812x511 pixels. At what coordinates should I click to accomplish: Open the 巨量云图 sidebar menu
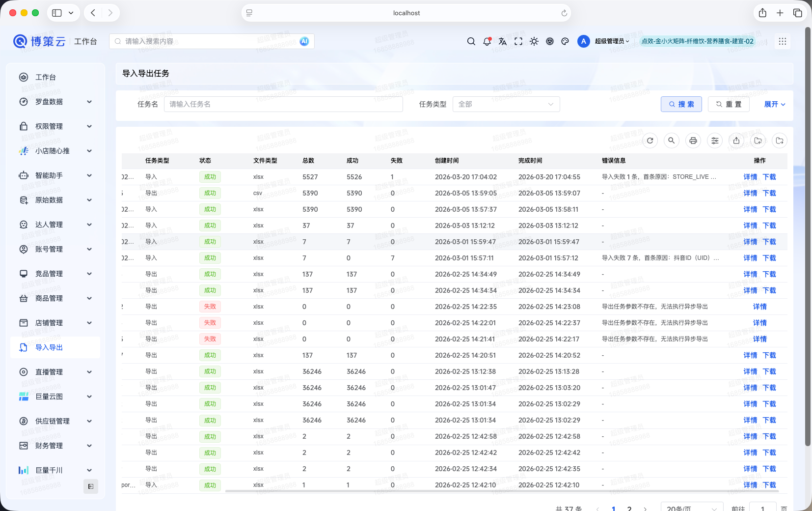click(x=55, y=397)
